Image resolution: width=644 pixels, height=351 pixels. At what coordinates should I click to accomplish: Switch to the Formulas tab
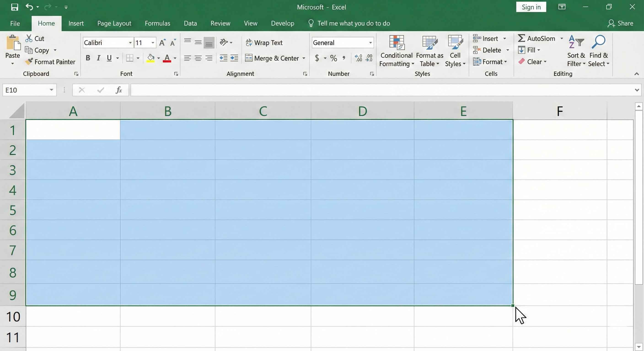157,24
